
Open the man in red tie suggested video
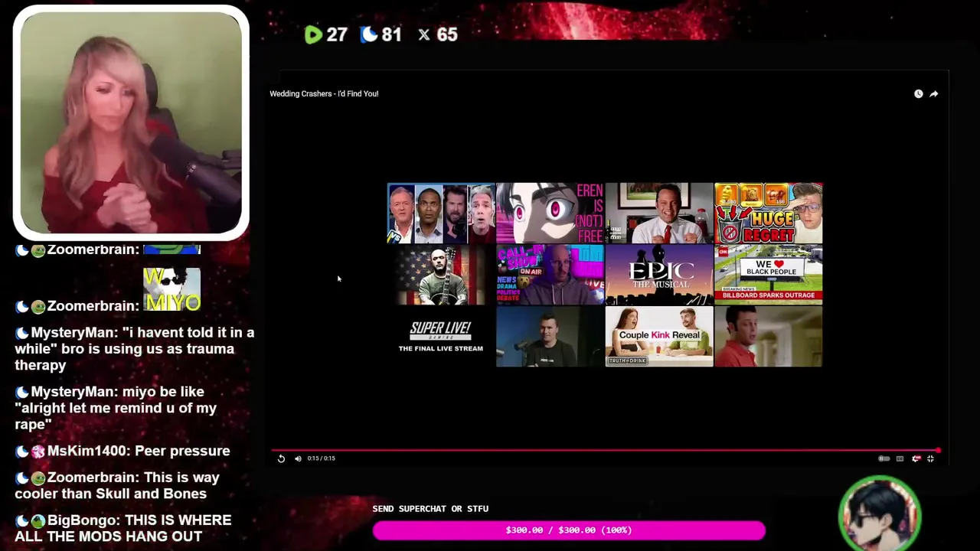tap(659, 214)
